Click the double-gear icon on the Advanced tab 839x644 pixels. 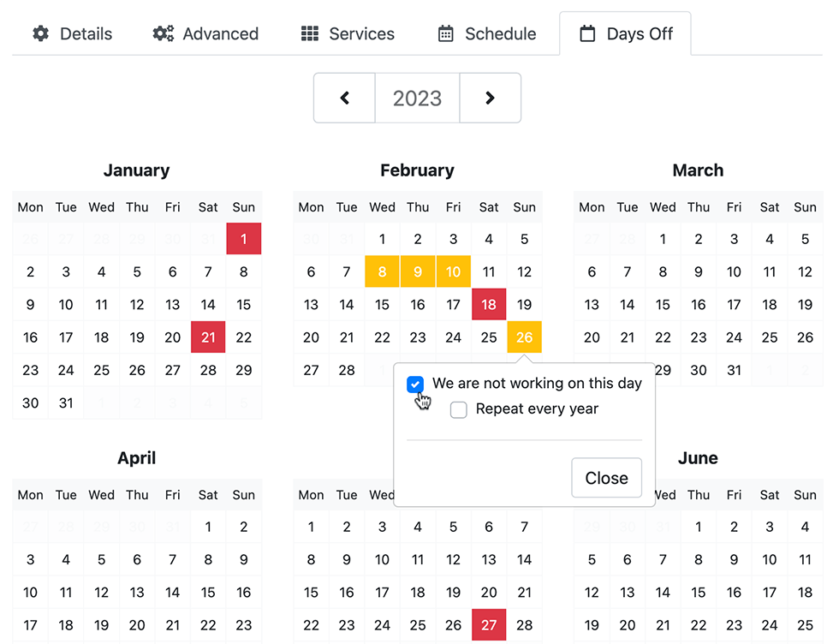pos(163,33)
